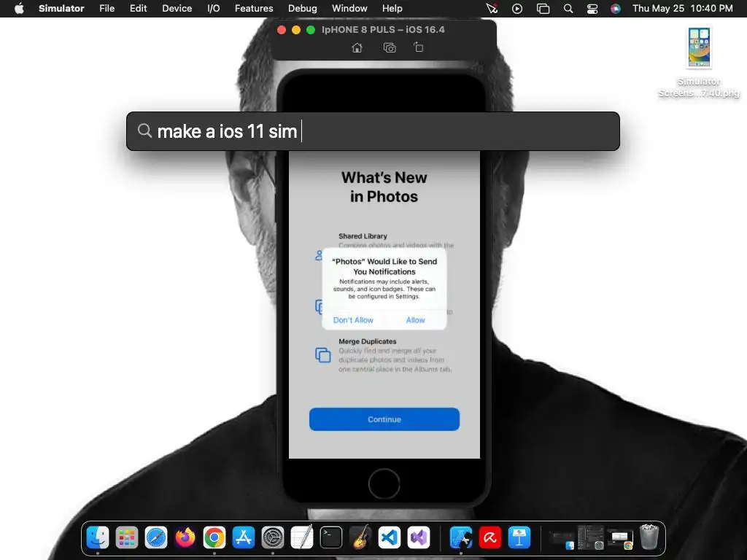
Task: Open the Edit menu
Action: click(138, 9)
